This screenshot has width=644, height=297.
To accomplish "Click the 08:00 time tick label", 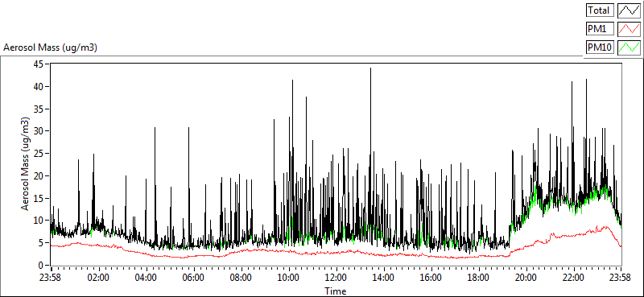I will point(241,277).
